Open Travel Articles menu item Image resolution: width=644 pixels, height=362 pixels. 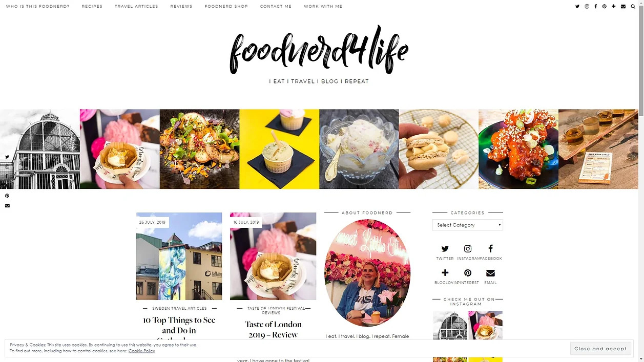click(136, 7)
